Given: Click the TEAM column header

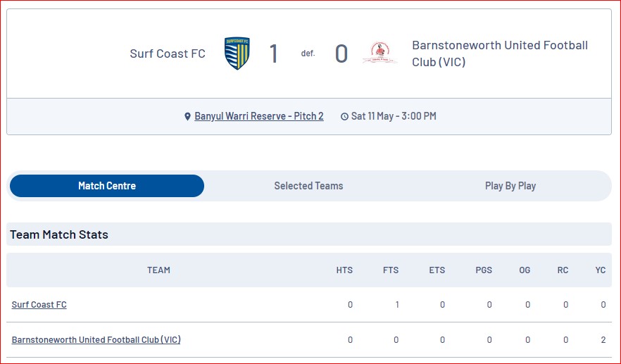Looking at the screenshot, I should tap(159, 270).
